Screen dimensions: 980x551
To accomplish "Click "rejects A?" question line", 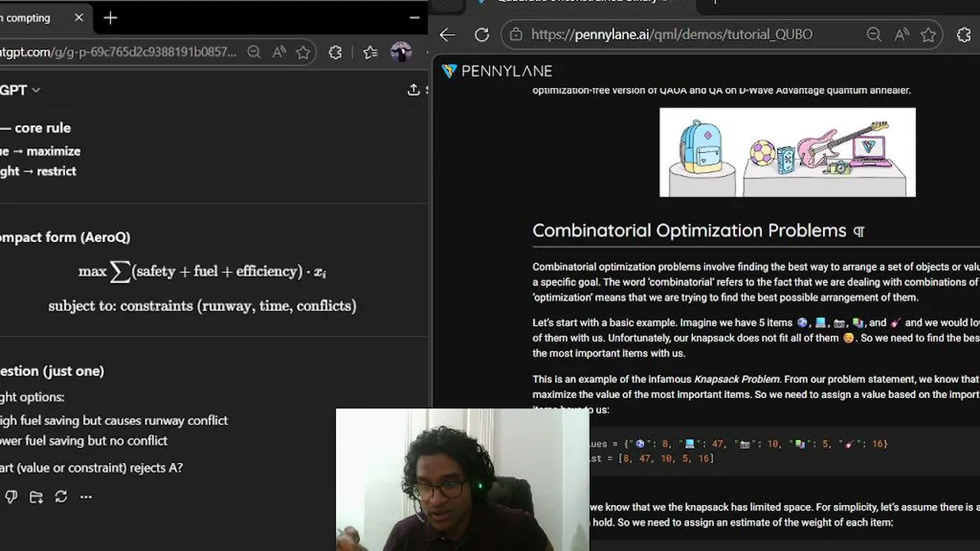I will (92, 468).
